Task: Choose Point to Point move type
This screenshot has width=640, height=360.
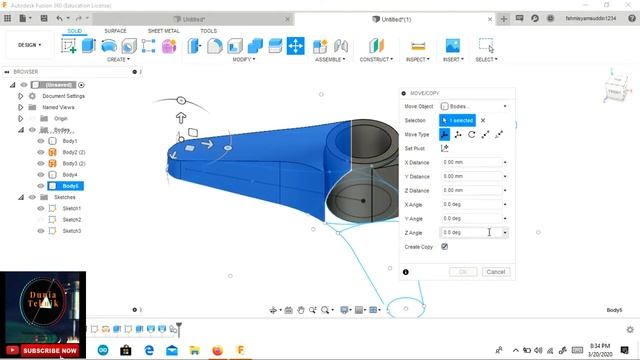Action: pyautogui.click(x=485, y=134)
